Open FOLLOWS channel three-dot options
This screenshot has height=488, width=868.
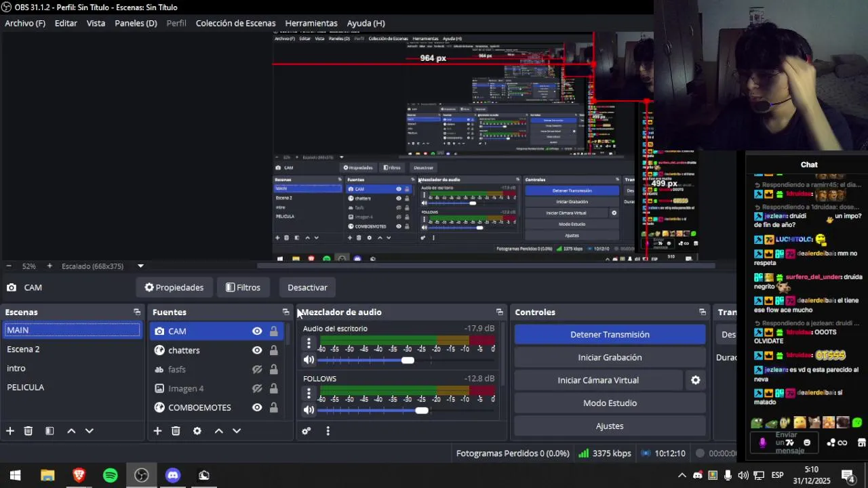(309, 393)
